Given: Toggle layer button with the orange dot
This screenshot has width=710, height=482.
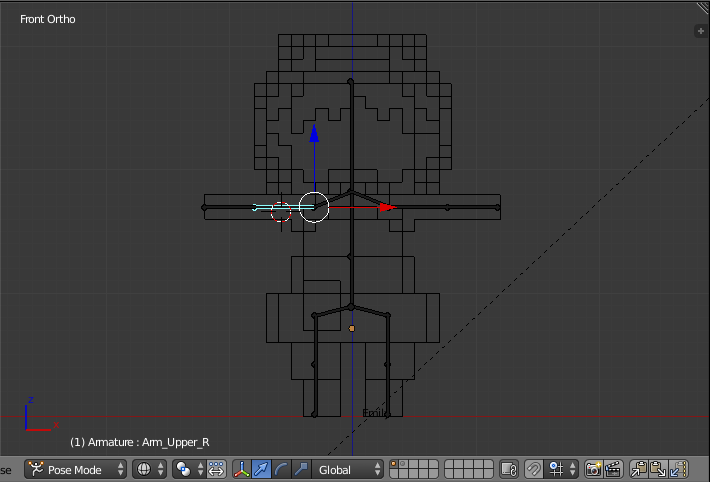Looking at the screenshot, I should point(393,464).
